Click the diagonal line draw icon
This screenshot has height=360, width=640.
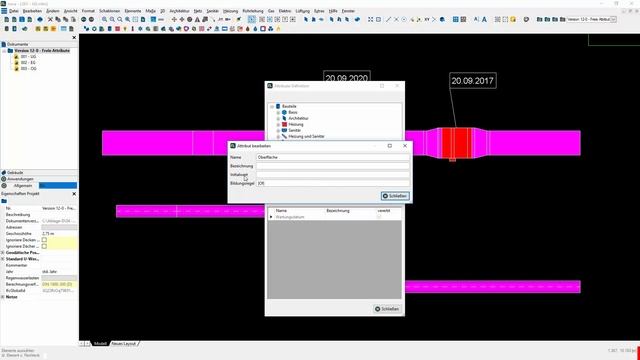[x=388, y=19]
